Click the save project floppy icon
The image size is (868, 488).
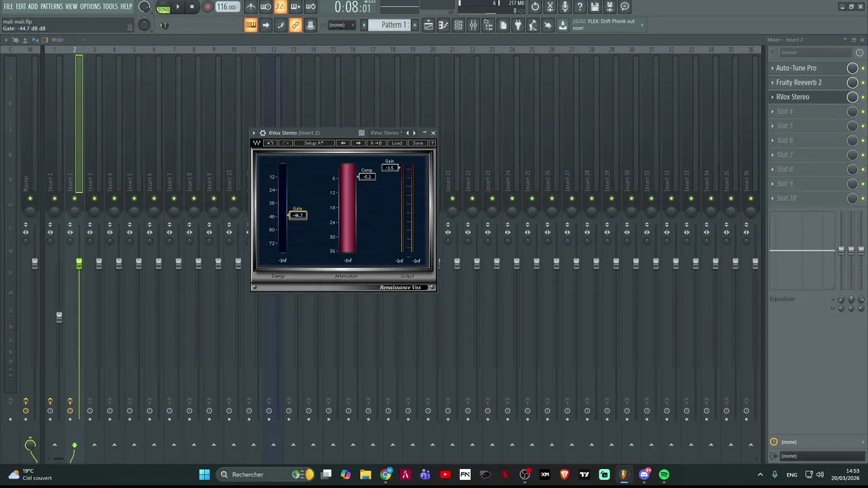(x=595, y=7)
